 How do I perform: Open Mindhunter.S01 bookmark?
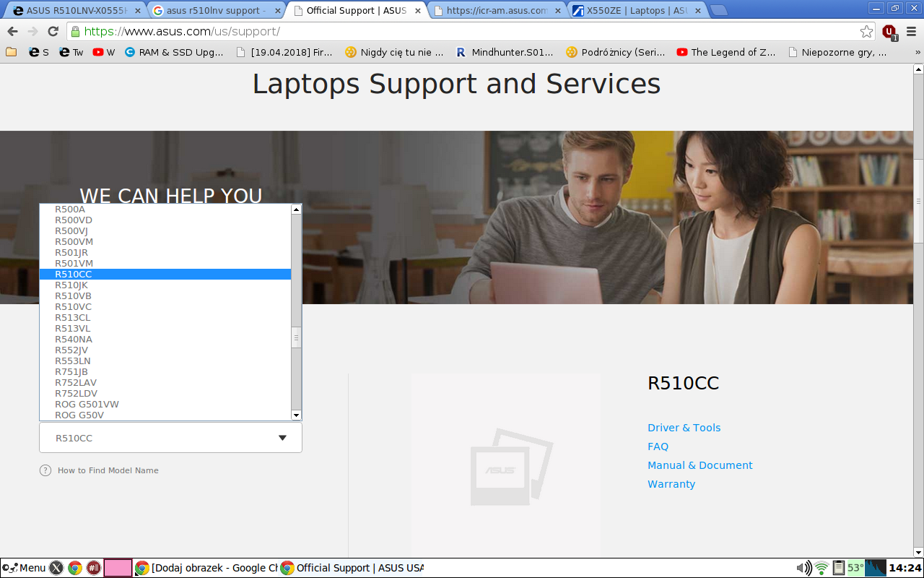[505, 52]
